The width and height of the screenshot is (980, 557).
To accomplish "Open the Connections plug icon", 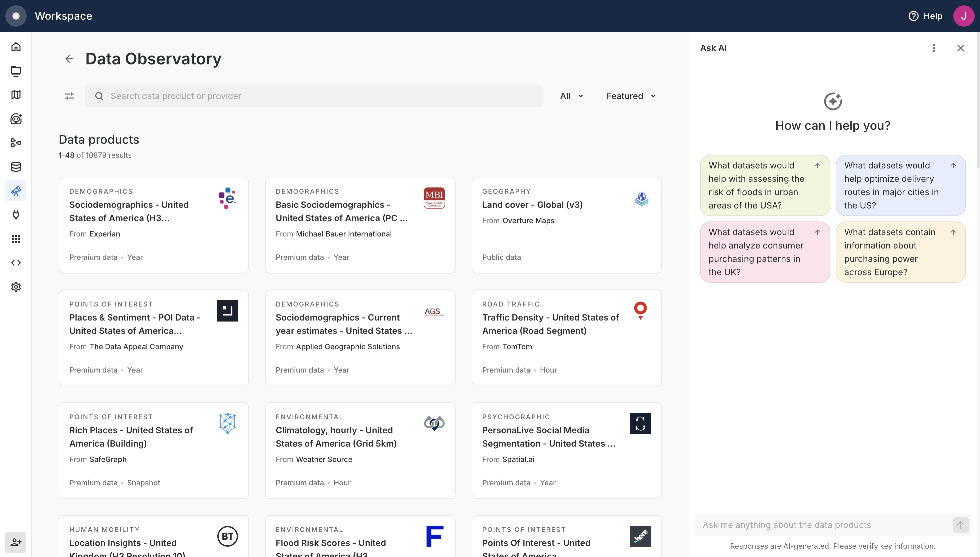I will [x=16, y=214].
